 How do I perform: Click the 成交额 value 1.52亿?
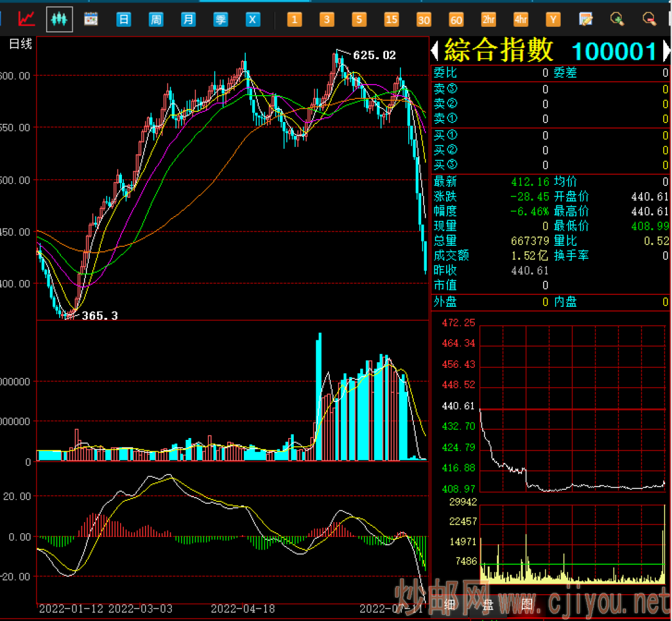pos(530,256)
